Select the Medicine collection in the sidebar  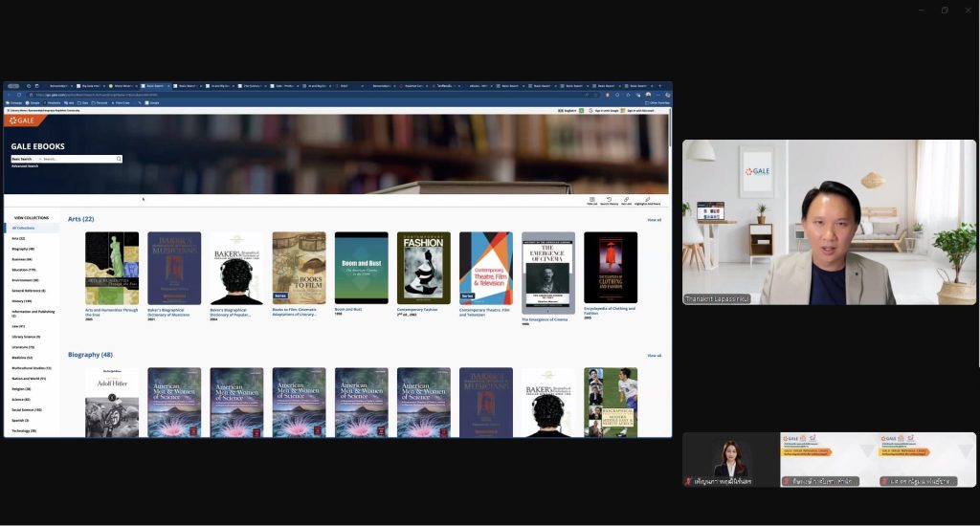pos(22,358)
